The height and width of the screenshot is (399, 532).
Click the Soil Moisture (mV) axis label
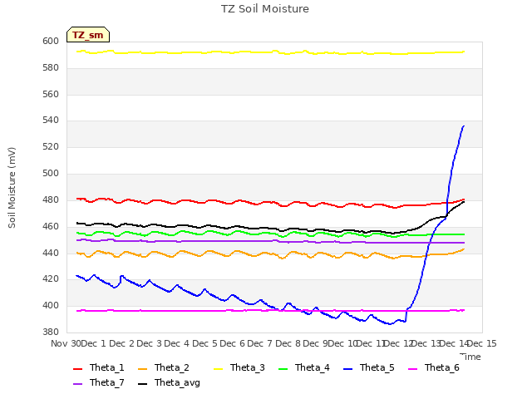point(12,188)
